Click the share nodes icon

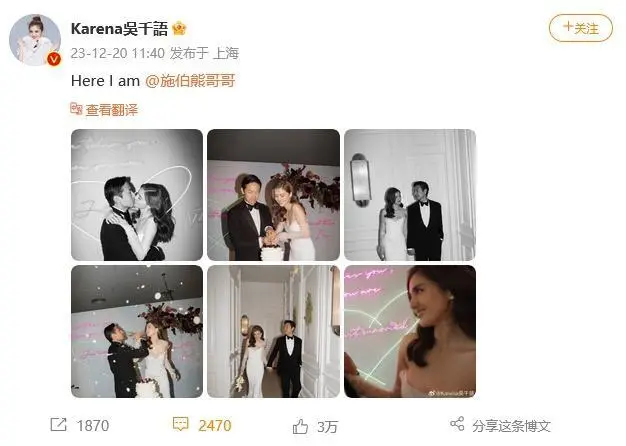tap(457, 424)
